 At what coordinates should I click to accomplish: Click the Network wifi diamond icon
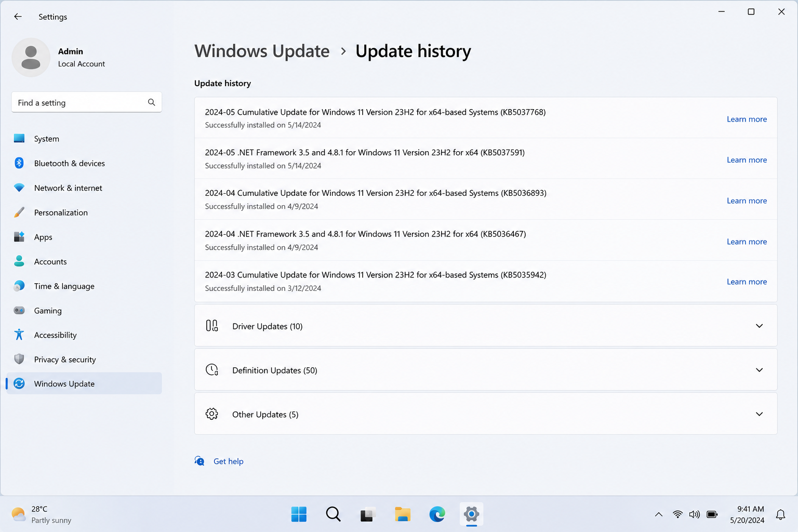coord(19,188)
